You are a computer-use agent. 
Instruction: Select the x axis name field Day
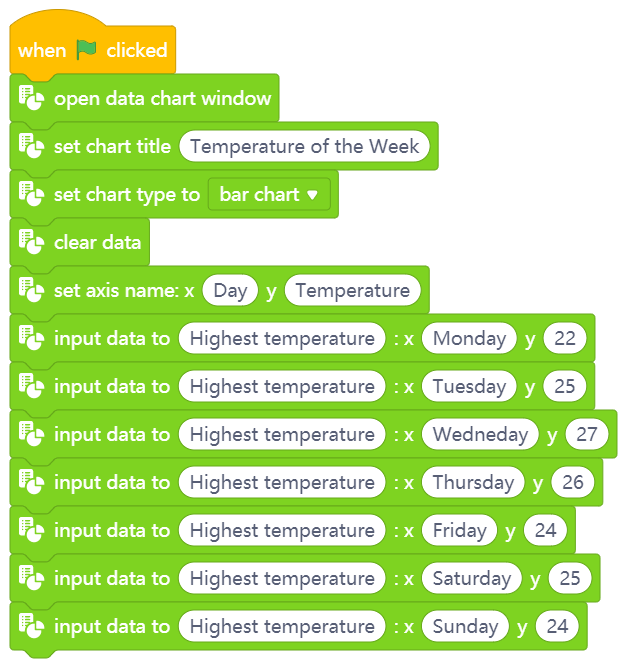pos(230,290)
